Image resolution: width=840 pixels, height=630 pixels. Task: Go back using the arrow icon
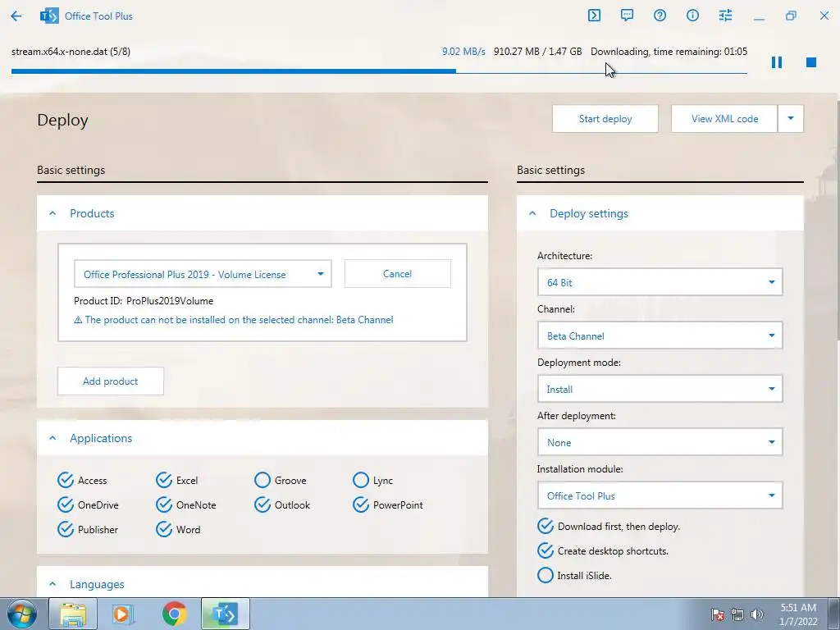pos(16,16)
